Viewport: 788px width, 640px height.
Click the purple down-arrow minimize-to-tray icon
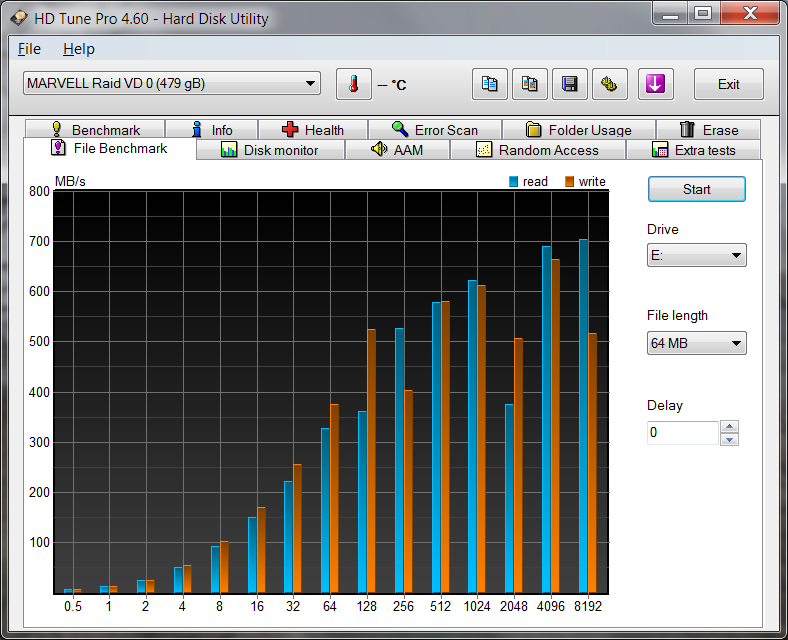(656, 84)
